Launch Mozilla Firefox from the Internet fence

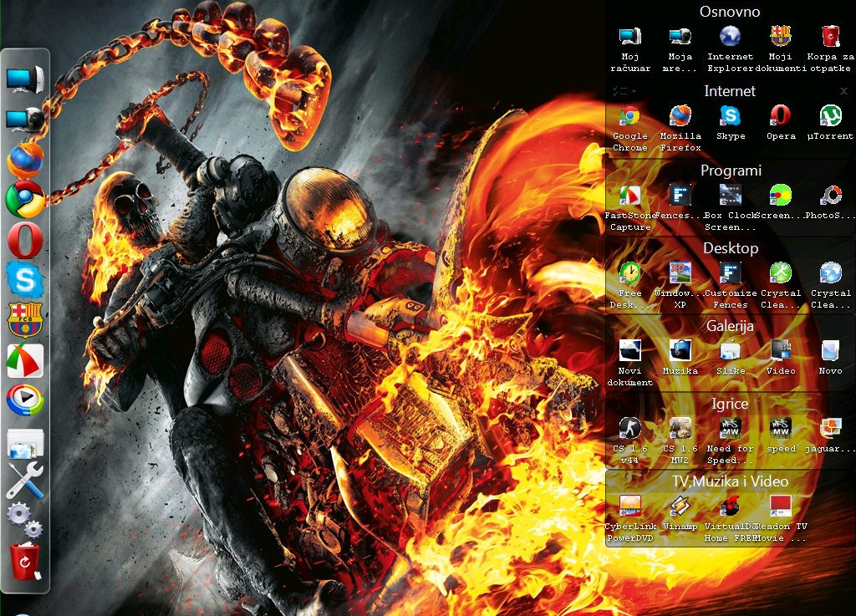pyautogui.click(x=680, y=116)
